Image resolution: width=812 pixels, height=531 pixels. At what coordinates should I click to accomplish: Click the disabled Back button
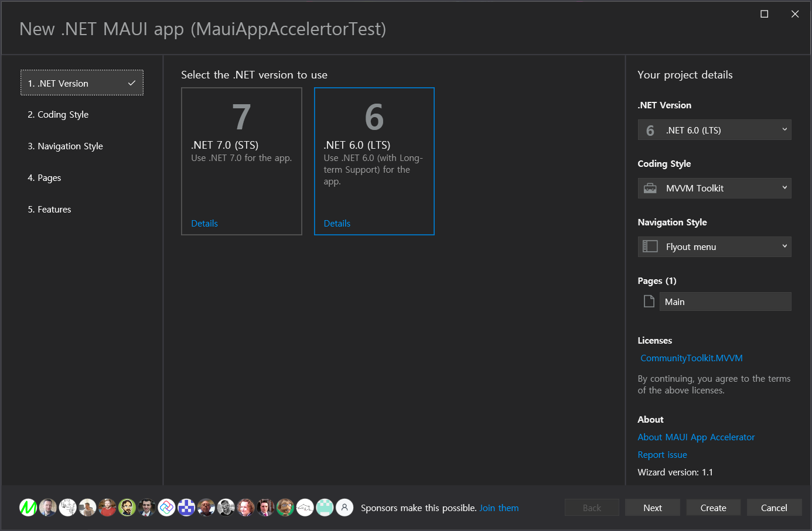point(592,508)
